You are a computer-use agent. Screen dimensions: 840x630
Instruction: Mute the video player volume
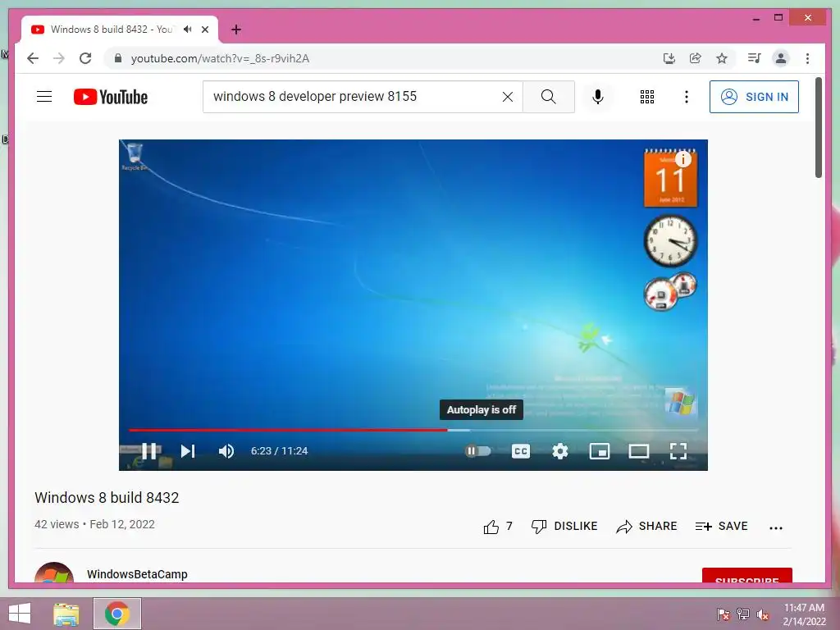pyautogui.click(x=226, y=451)
